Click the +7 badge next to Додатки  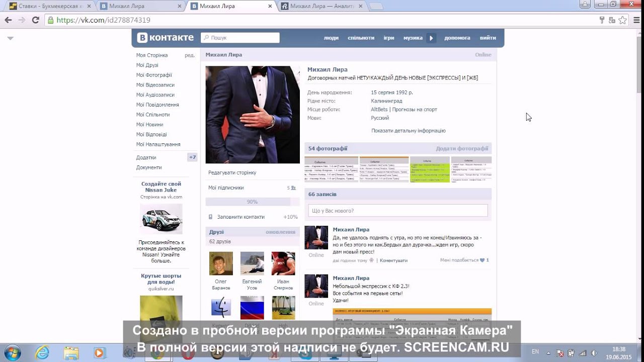pos(192,157)
